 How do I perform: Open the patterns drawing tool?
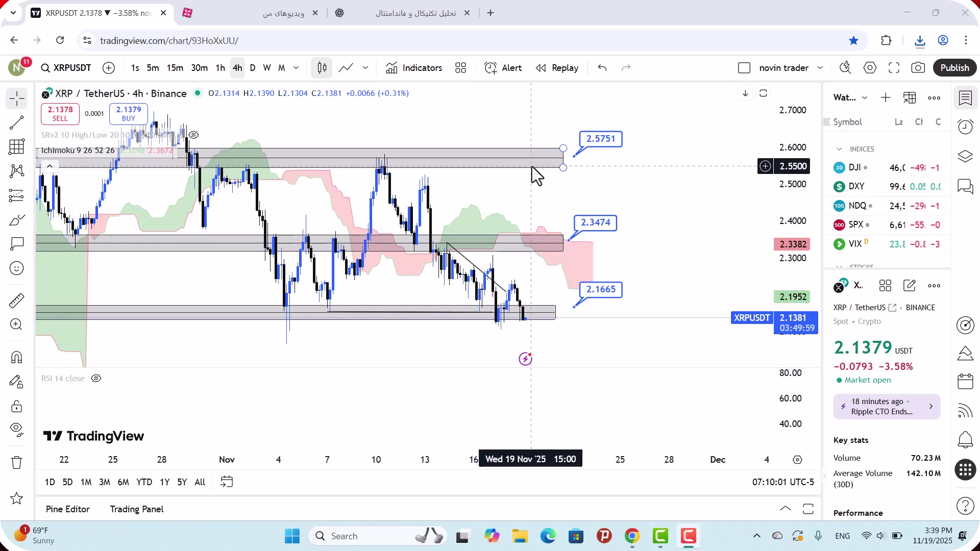(16, 171)
